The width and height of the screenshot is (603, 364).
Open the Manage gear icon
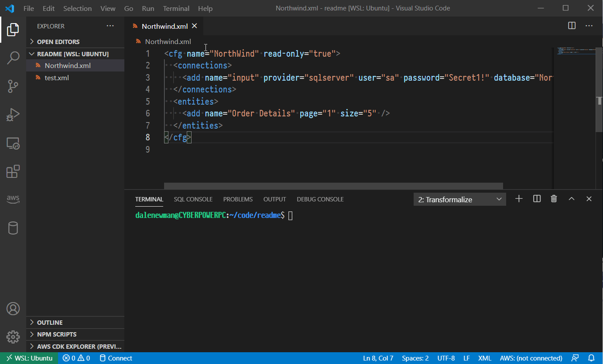coord(13,337)
